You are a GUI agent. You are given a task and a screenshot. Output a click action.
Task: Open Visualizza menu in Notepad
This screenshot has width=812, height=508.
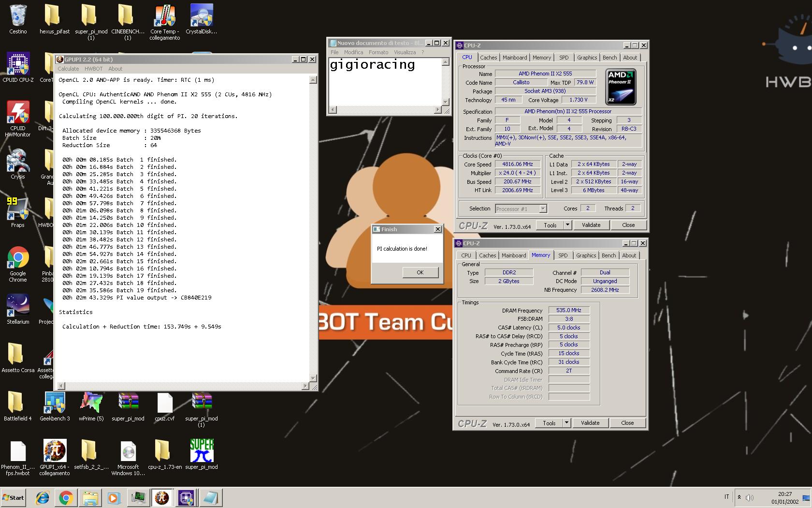tap(405, 52)
